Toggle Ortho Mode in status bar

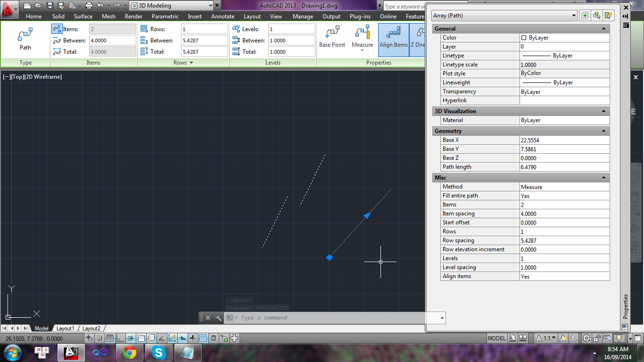point(120,338)
